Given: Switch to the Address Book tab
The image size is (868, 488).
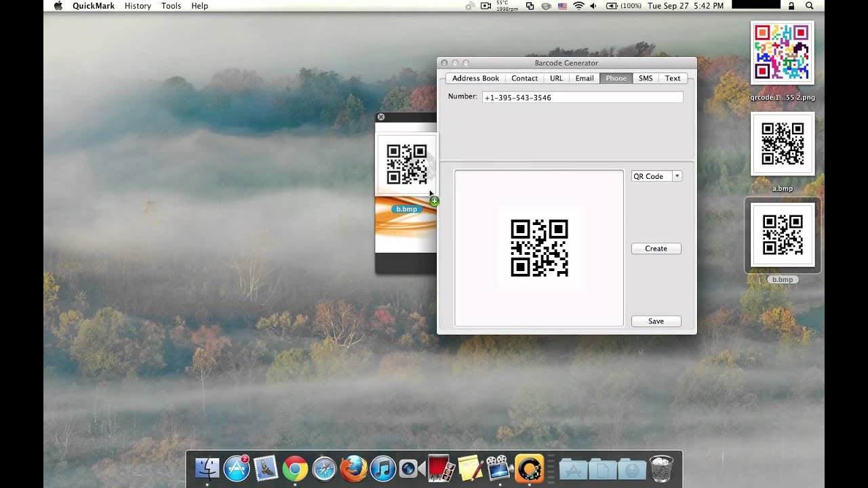Looking at the screenshot, I should point(475,79).
